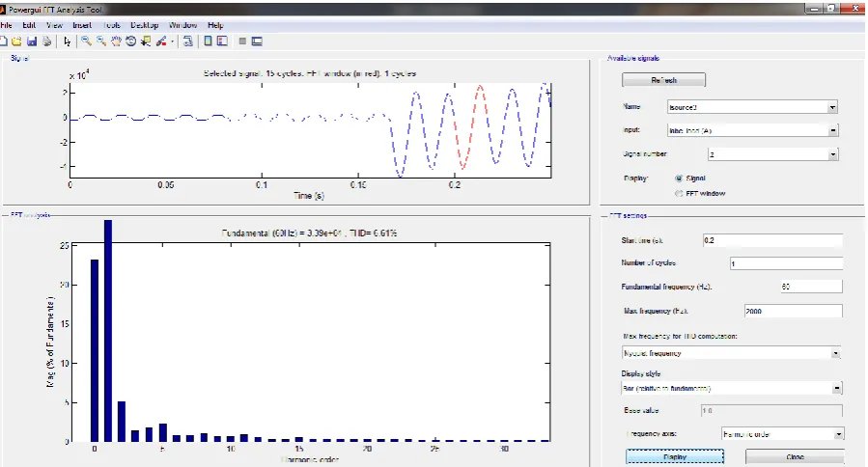Click the 'Max frequency for THD computation' label

point(680,336)
